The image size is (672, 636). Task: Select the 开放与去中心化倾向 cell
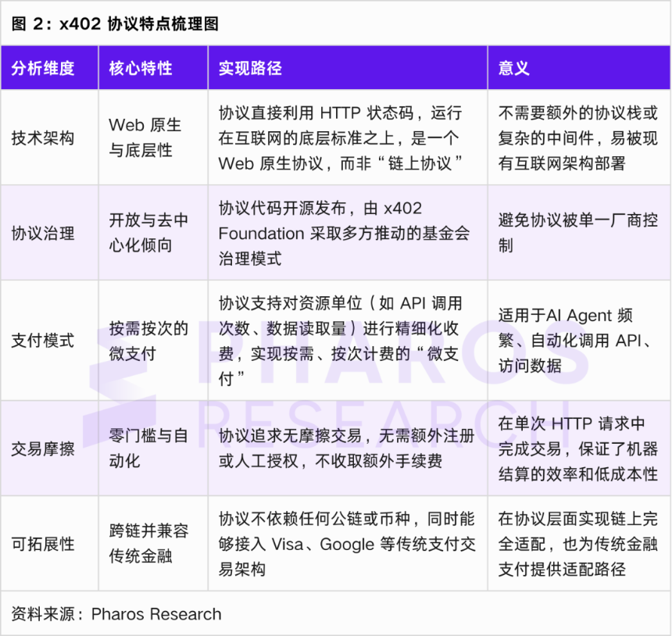148,233
